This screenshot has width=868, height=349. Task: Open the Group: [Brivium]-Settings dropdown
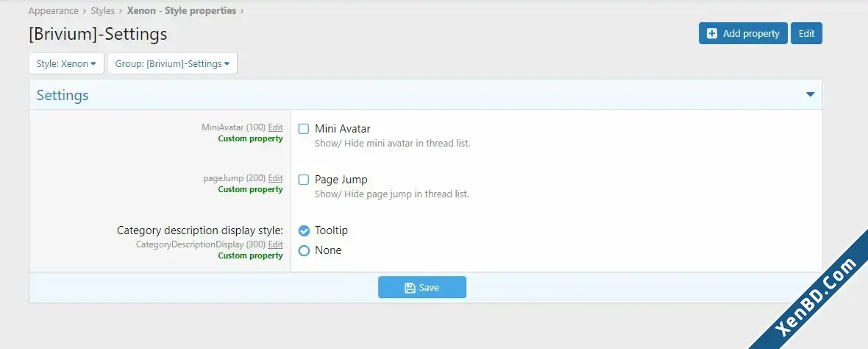tap(172, 64)
